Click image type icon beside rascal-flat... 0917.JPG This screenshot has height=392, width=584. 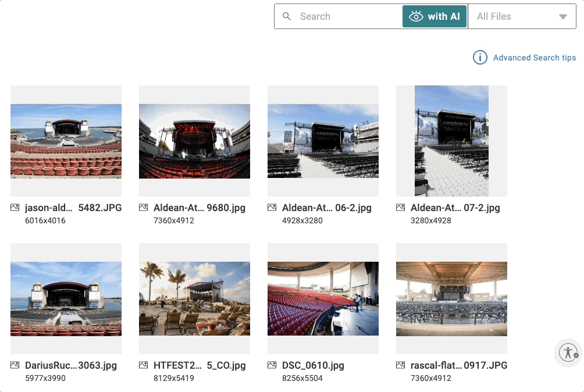click(400, 365)
